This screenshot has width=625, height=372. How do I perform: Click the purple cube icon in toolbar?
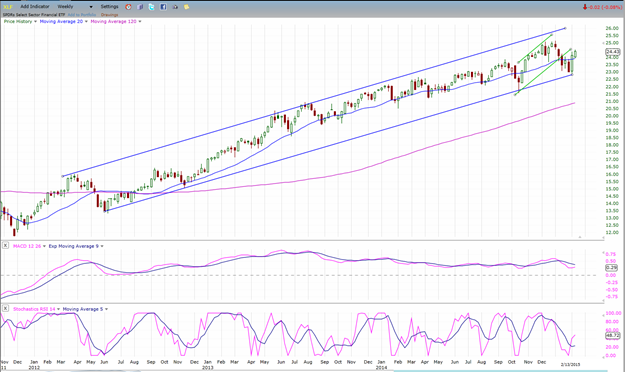coord(140,7)
